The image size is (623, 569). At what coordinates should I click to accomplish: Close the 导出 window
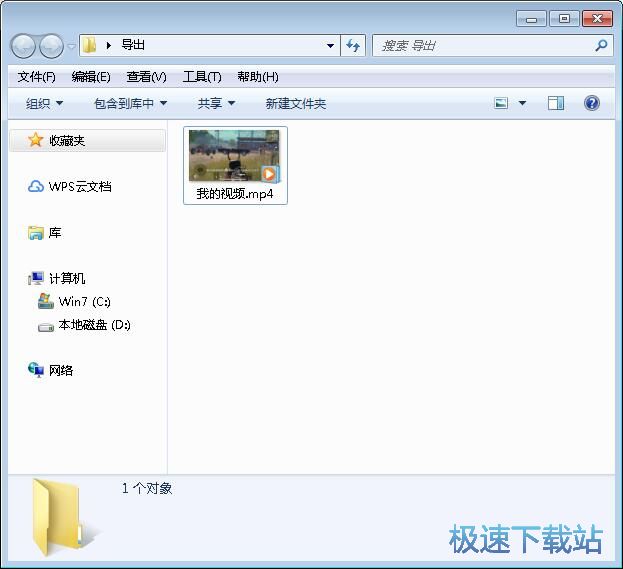pos(597,19)
